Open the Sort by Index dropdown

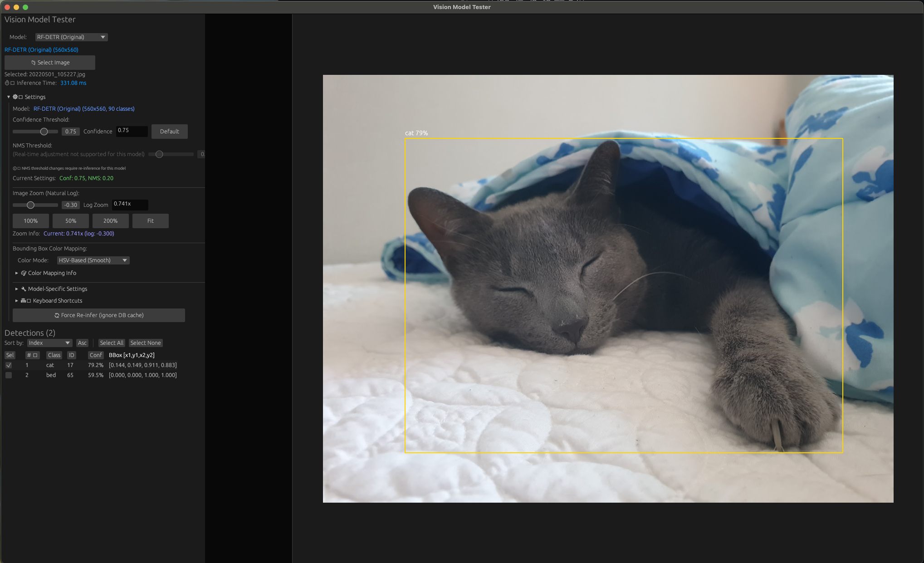click(49, 343)
